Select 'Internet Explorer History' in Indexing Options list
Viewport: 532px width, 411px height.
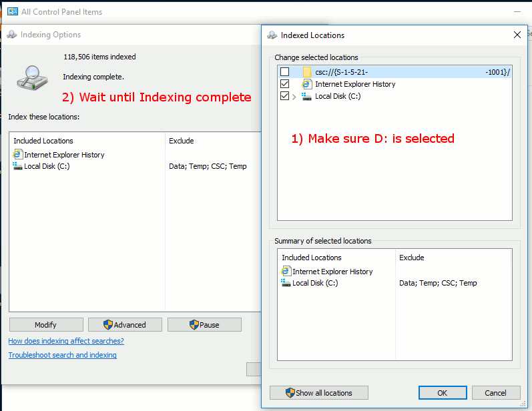point(64,155)
